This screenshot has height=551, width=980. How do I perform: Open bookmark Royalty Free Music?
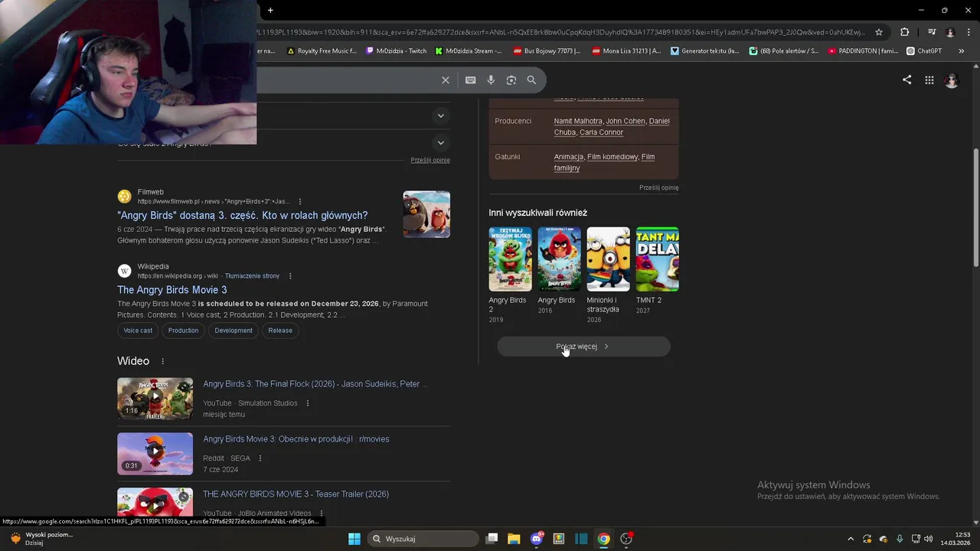[x=322, y=51]
